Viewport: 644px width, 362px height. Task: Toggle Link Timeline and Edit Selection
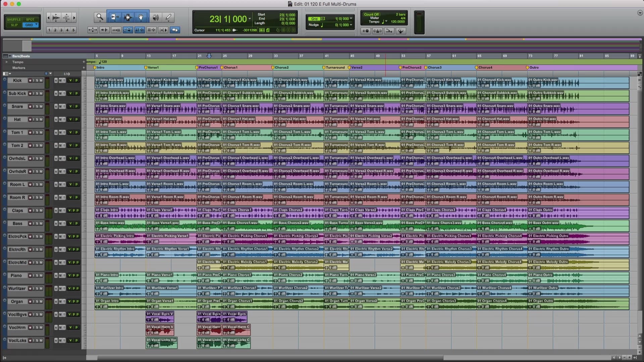coord(140,30)
